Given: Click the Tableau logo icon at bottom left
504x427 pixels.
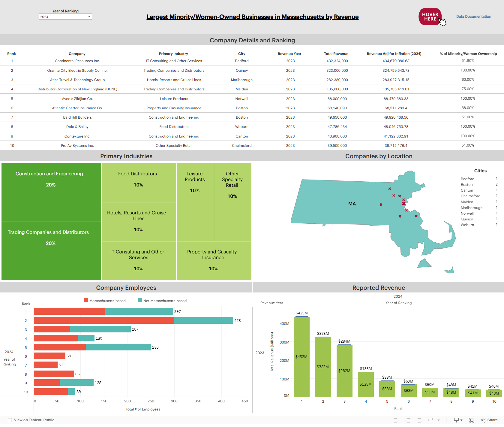Looking at the screenshot, I should pos(10,420).
